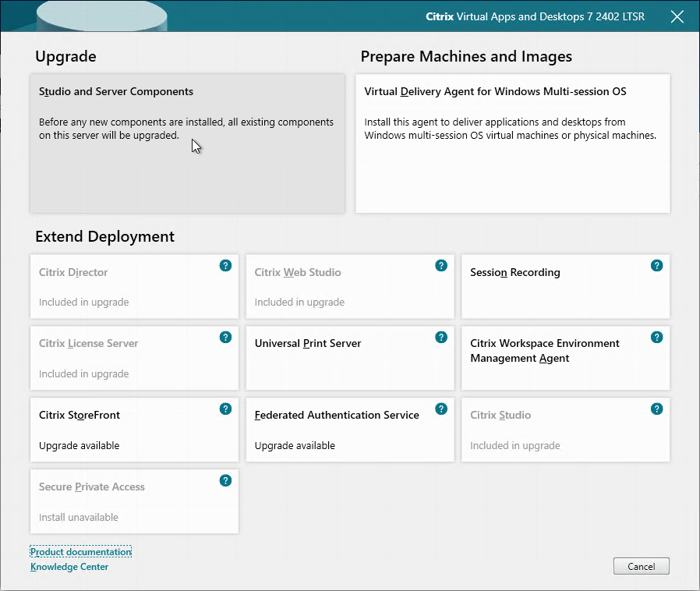This screenshot has height=591, width=700.
Task: View help for Universal Print Server
Action: pos(441,337)
